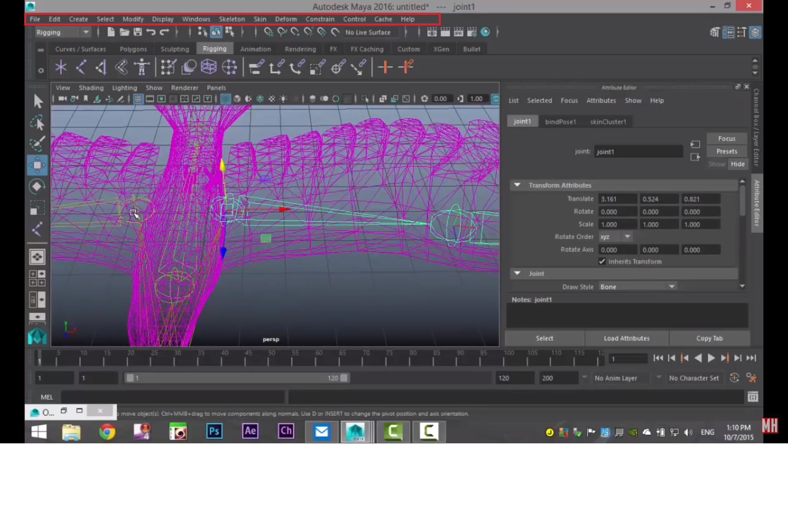
Task: Click the Save scene icon
Action: point(138,32)
